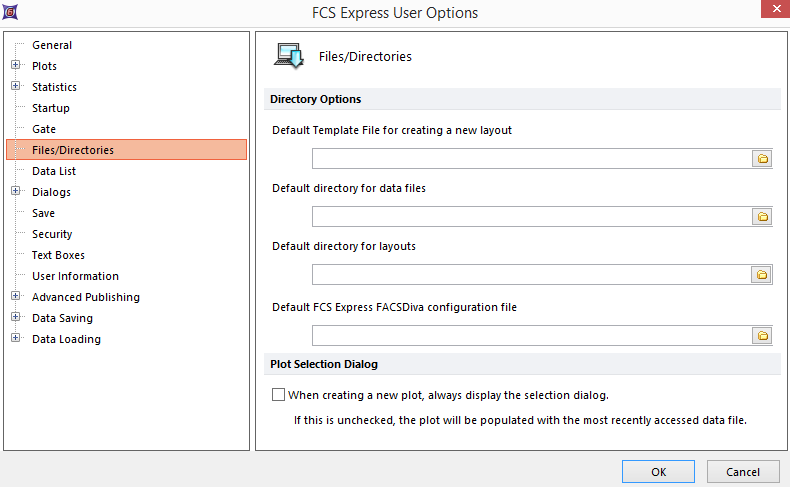This screenshot has height=487, width=790.
Task: Expand the Data Saving node
Action: (x=16, y=318)
